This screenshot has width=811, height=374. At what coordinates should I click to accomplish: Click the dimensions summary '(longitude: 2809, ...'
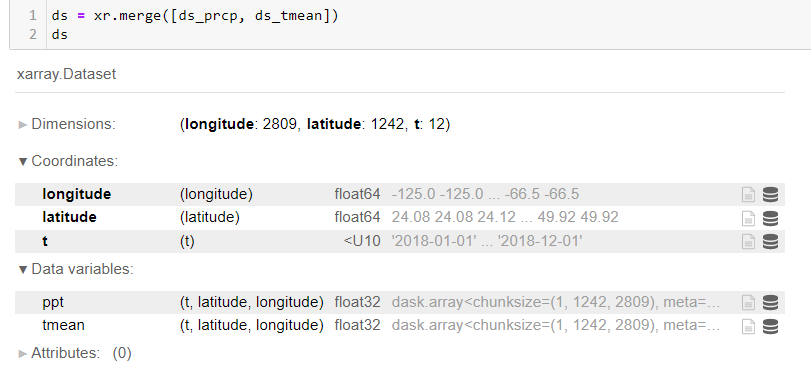[x=315, y=125]
